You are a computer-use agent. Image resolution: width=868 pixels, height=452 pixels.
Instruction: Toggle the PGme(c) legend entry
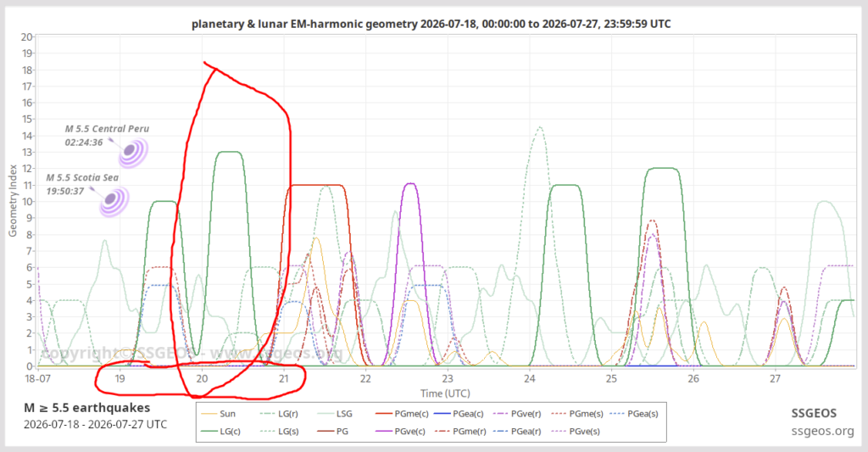point(402,414)
